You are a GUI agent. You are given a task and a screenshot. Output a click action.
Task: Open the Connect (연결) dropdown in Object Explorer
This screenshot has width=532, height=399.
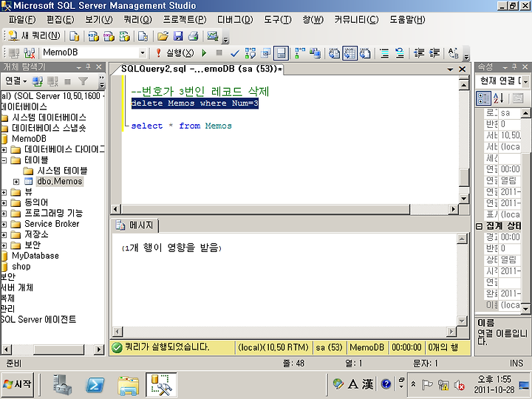16,81
